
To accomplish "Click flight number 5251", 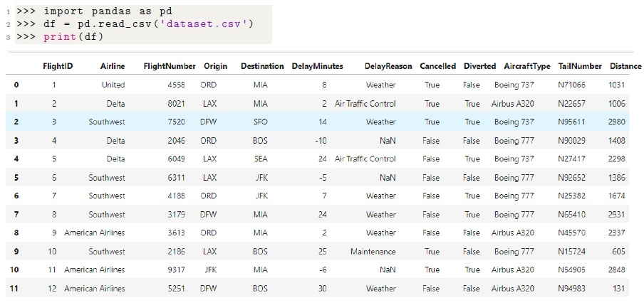I will (x=177, y=288).
